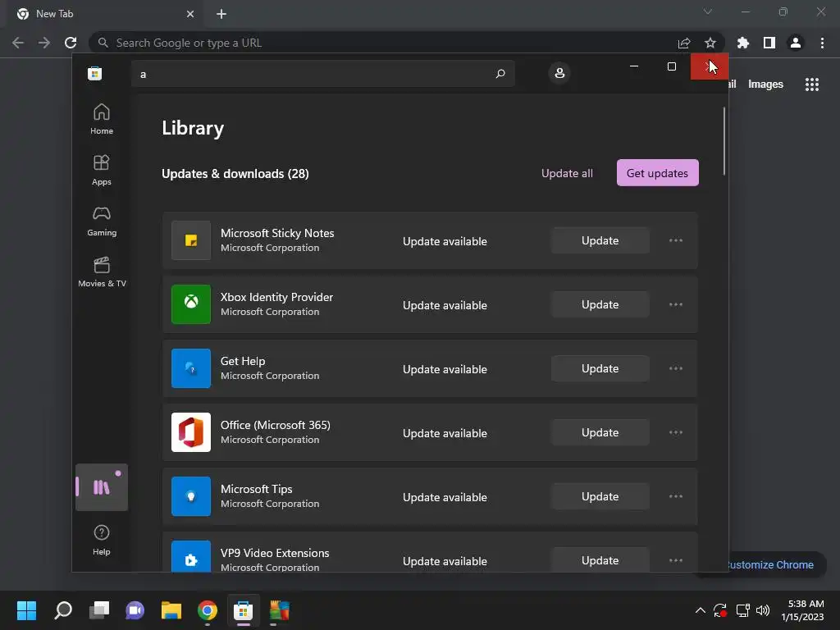Screen dimensions: 840x630
Task: Open the Store account profile icon
Action: tap(559, 73)
